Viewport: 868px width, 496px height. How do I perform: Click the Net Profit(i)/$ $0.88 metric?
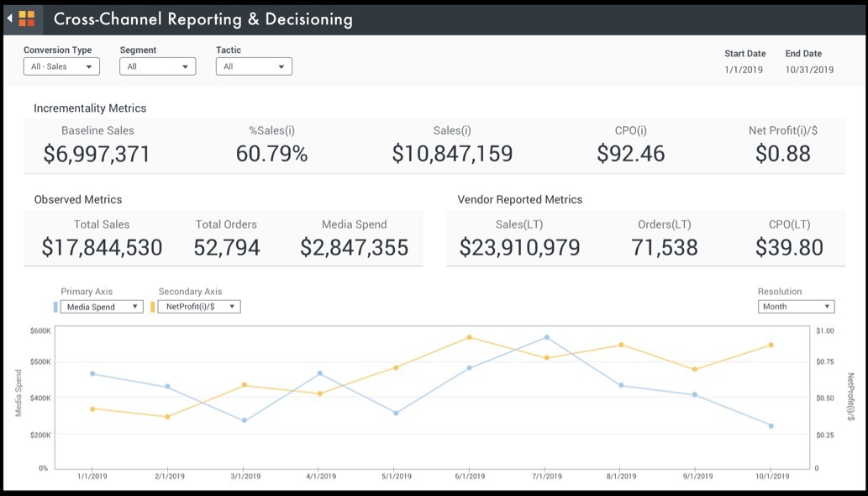(x=782, y=153)
